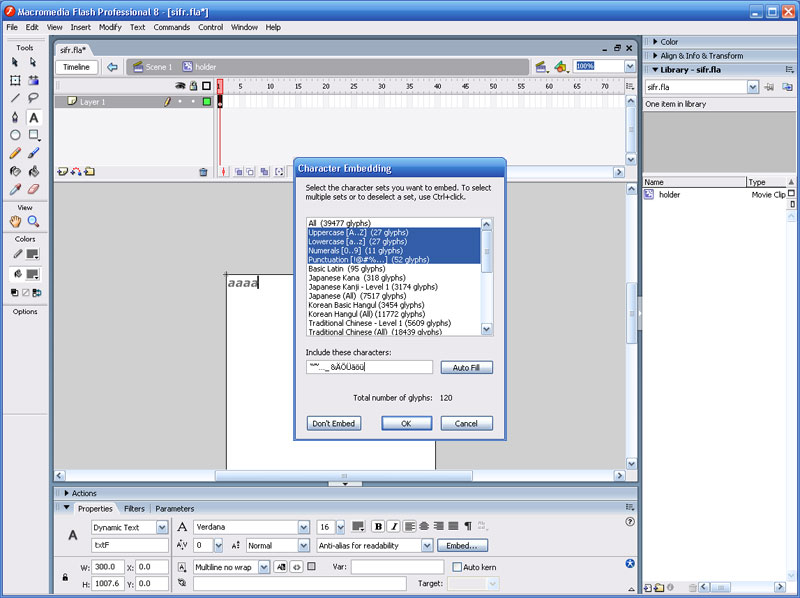
Task: Click the Insert Layer icon
Action: pos(62,172)
